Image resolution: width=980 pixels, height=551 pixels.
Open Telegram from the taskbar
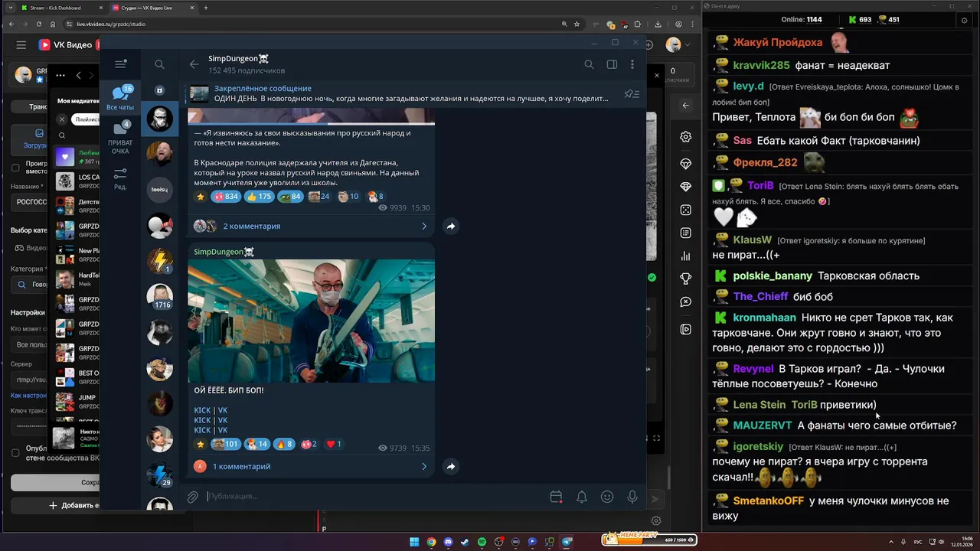pyautogui.click(x=567, y=543)
